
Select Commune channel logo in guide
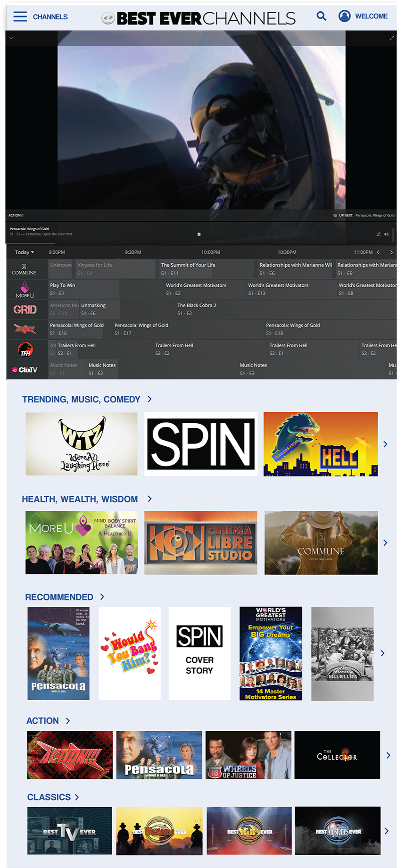pyautogui.click(x=24, y=269)
